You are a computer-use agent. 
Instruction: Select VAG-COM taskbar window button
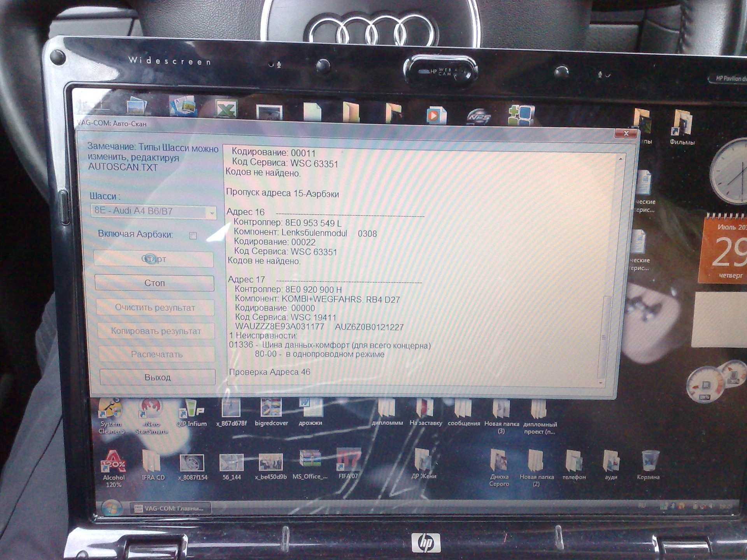(x=171, y=508)
